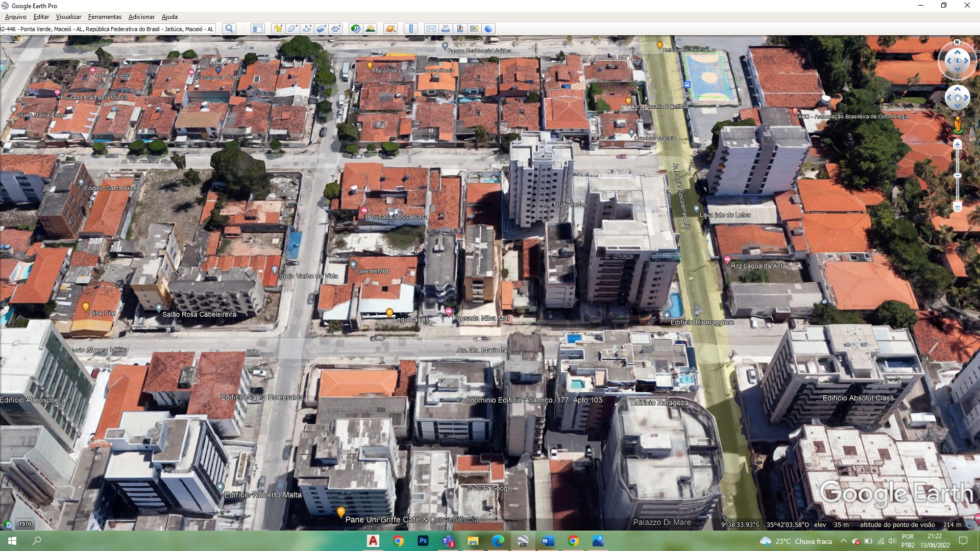Add a new path

tap(307, 29)
